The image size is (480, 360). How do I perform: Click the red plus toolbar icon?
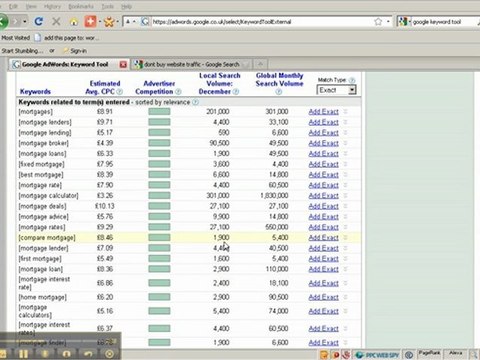[x=90, y=22]
